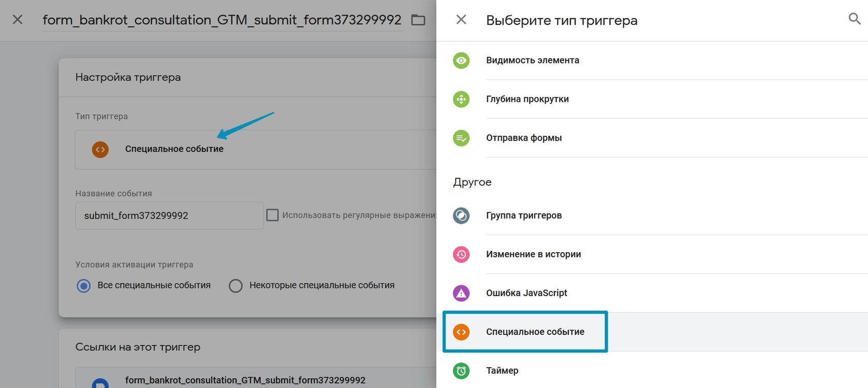Click the 'Ссылки на этот триггер' heading
The height and width of the screenshot is (388, 868).
tap(138, 347)
